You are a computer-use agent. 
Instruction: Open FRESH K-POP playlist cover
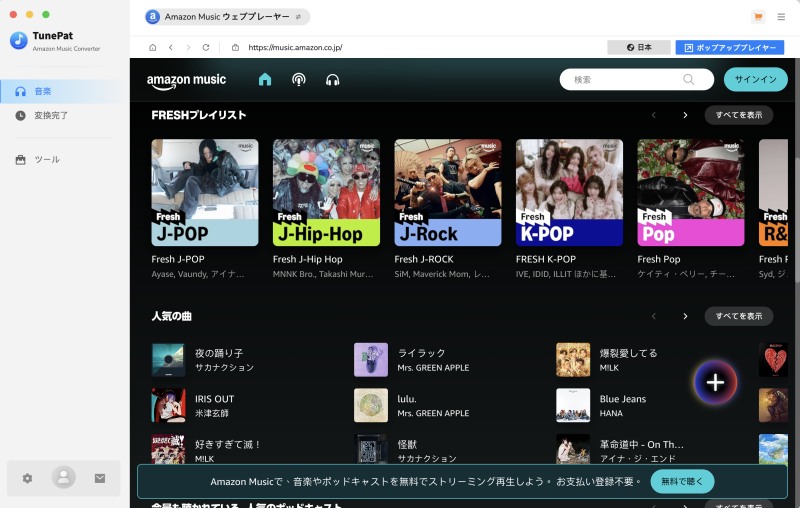569,193
